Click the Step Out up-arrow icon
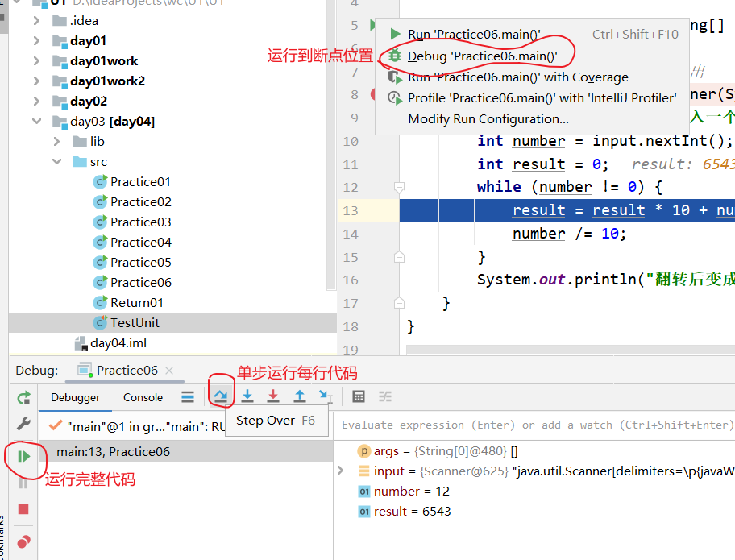 click(300, 396)
